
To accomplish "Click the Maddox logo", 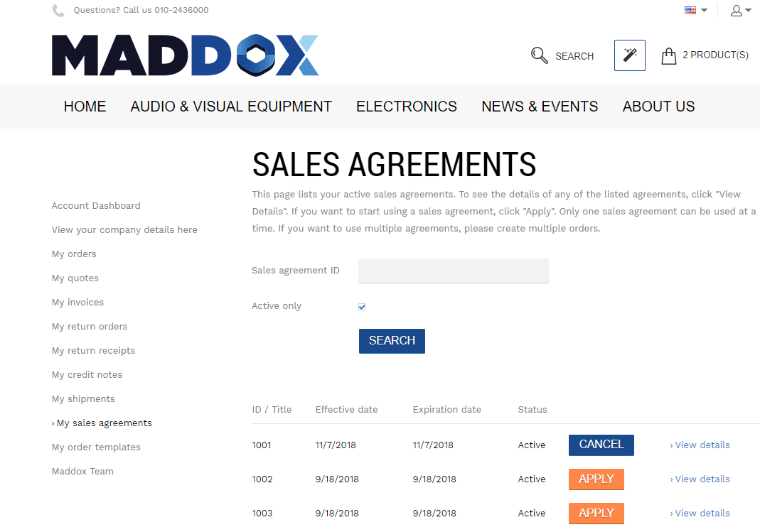I will coord(185,55).
